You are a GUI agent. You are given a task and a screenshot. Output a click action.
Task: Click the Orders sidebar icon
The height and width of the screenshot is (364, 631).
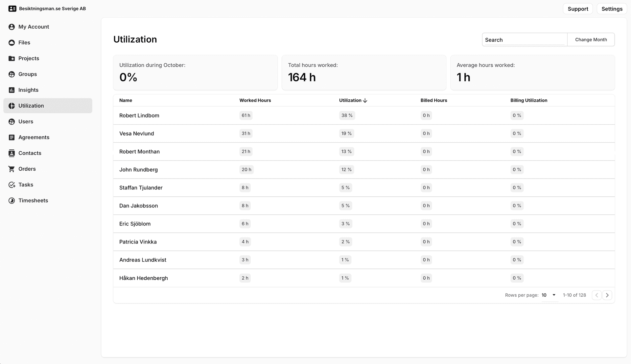pos(12,169)
